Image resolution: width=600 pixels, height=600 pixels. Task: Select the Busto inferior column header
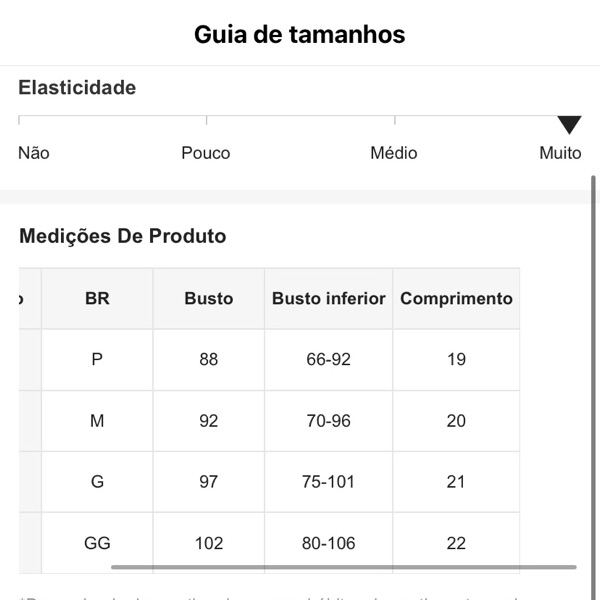328,298
